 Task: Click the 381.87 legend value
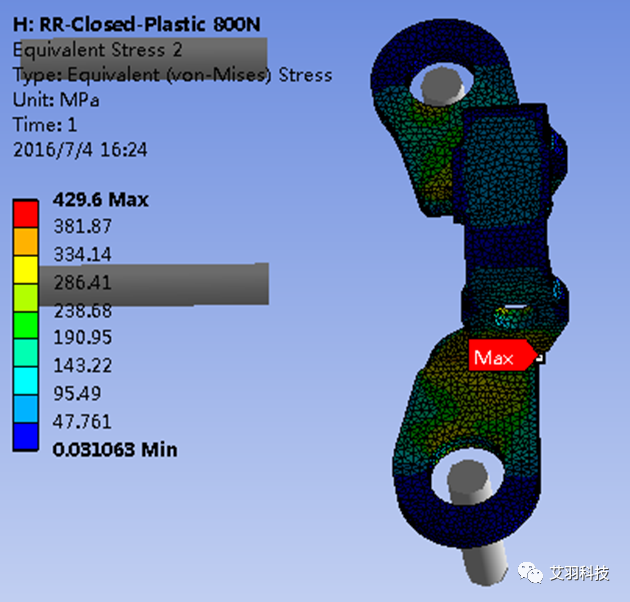pyautogui.click(x=83, y=226)
